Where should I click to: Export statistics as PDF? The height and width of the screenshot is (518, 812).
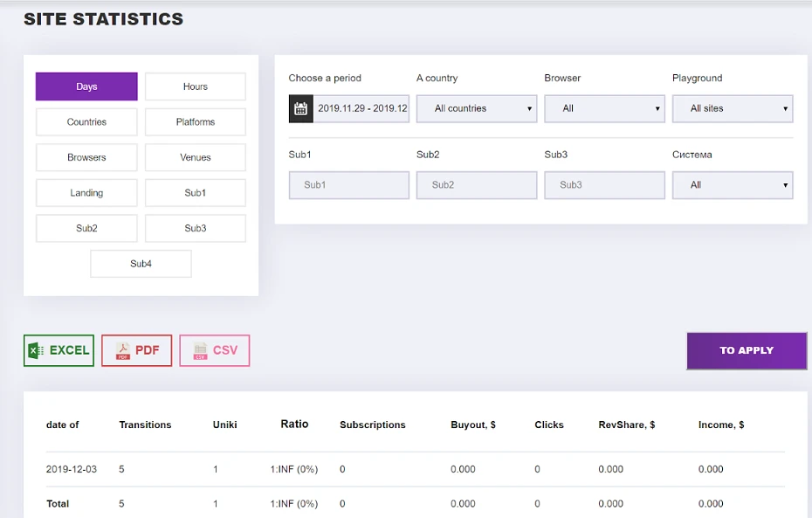pyautogui.click(x=137, y=350)
